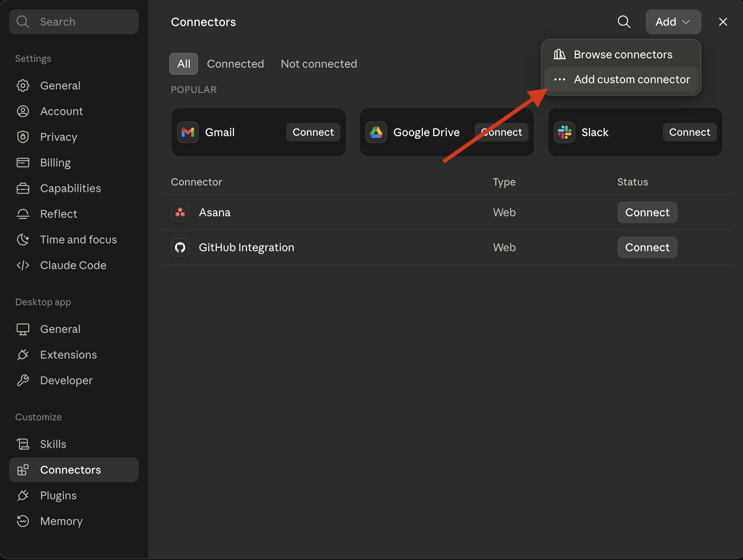
Task: Switch to the Not connected tab
Action: pyautogui.click(x=319, y=64)
